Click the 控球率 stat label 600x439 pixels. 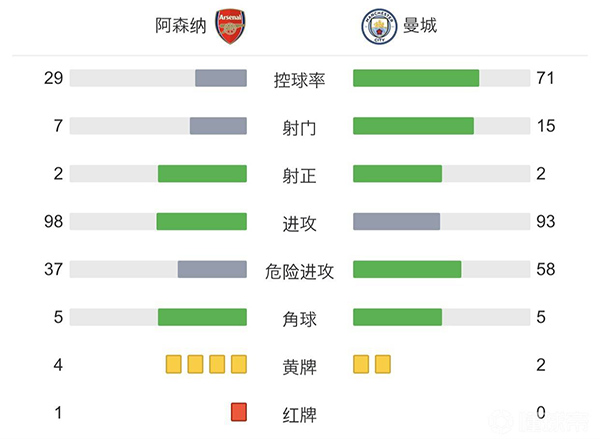299,79
